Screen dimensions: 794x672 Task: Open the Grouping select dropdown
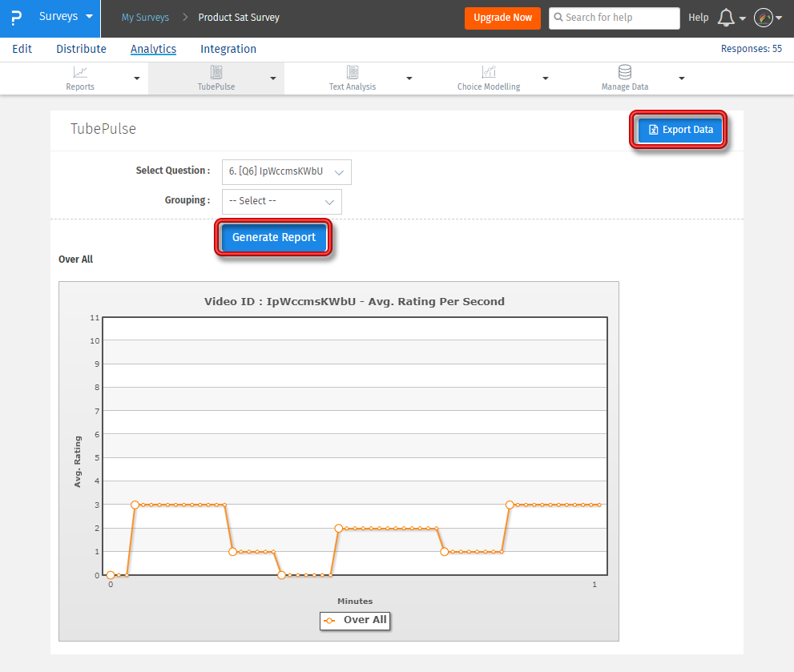click(281, 201)
